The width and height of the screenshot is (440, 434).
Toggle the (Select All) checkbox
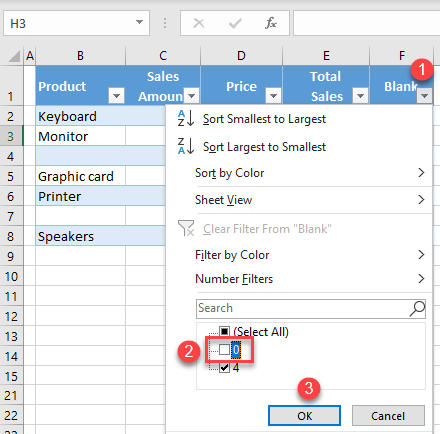coord(224,331)
